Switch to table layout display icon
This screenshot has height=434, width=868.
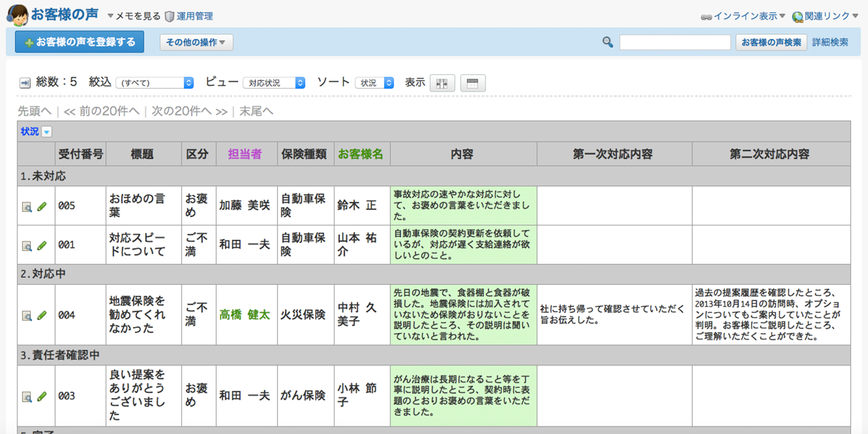click(473, 83)
